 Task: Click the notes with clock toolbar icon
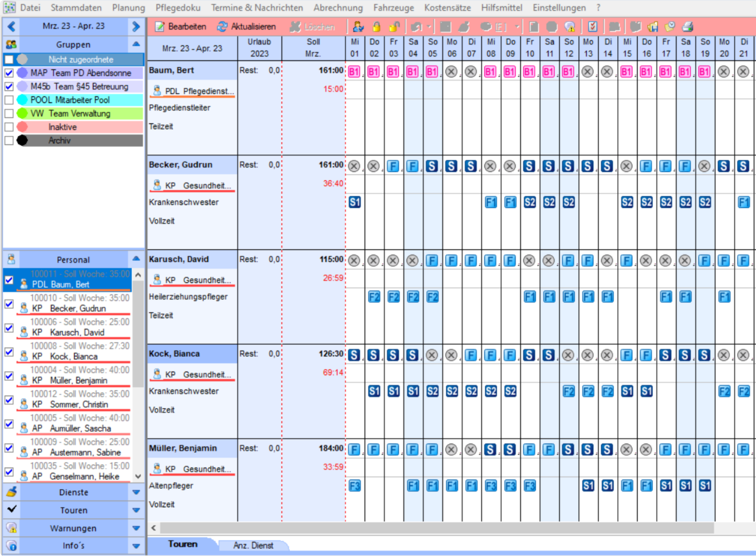(670, 26)
